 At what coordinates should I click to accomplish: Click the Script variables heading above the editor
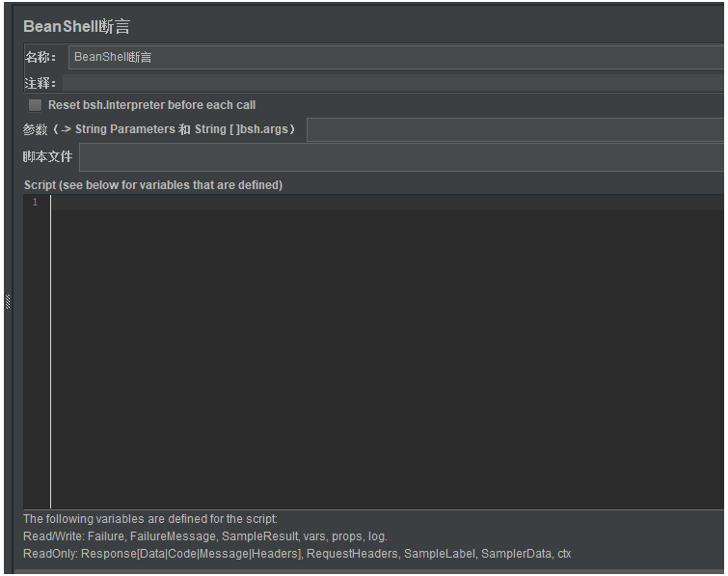click(x=153, y=185)
